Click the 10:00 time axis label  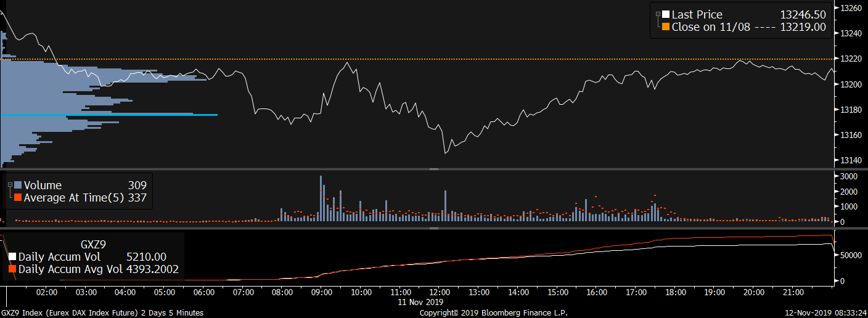tap(361, 292)
